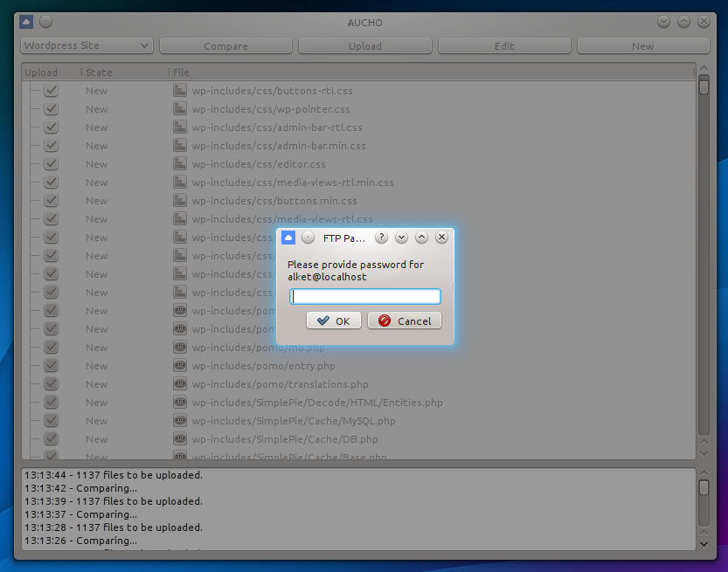Image resolution: width=728 pixels, height=572 pixels.
Task: Click PHP icon of pomo/entry.php row
Action: click(x=180, y=366)
